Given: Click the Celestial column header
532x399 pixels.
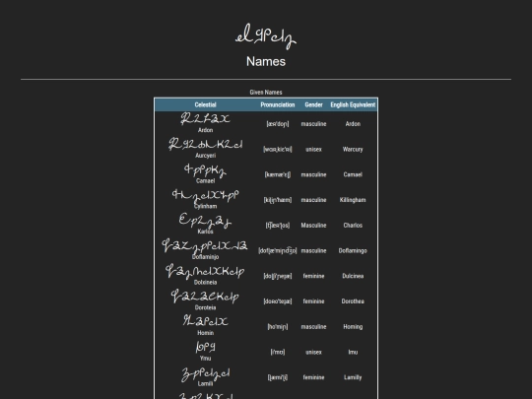Looking at the screenshot, I should pos(205,104).
